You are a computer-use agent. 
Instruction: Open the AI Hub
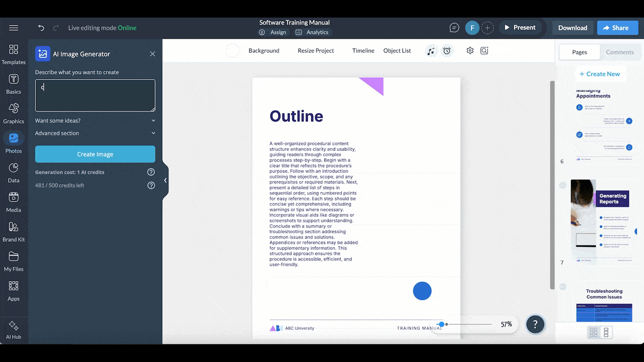13,328
